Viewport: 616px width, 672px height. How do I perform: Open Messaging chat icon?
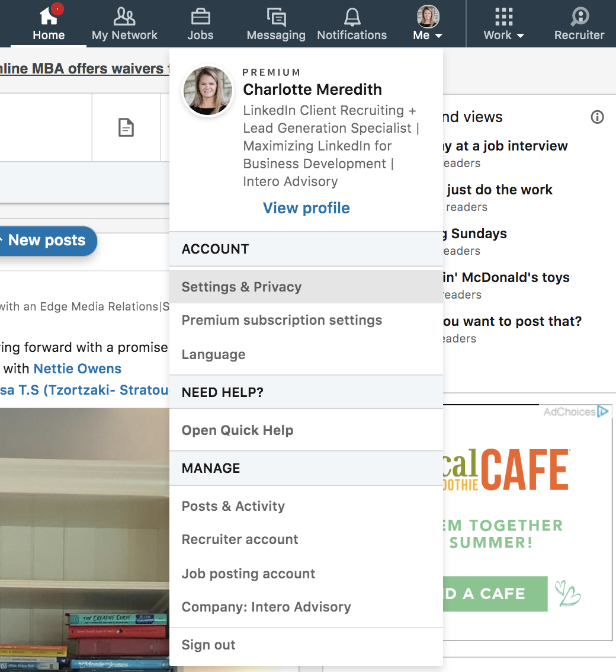276,17
